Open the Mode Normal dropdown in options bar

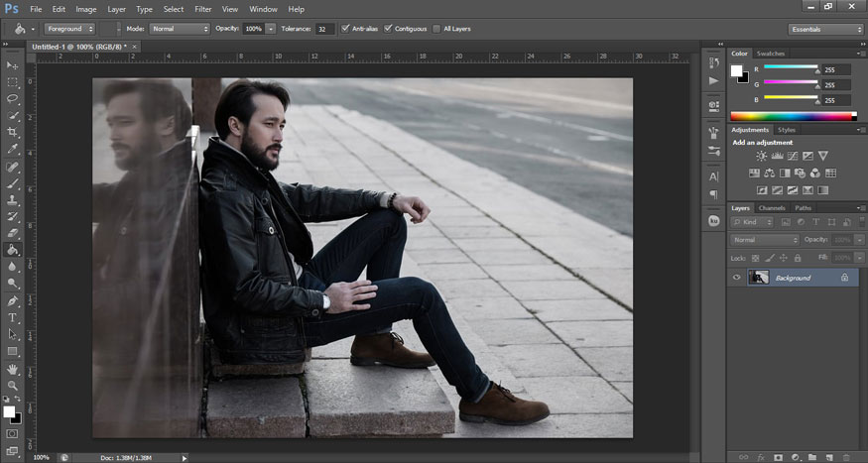pyautogui.click(x=180, y=29)
